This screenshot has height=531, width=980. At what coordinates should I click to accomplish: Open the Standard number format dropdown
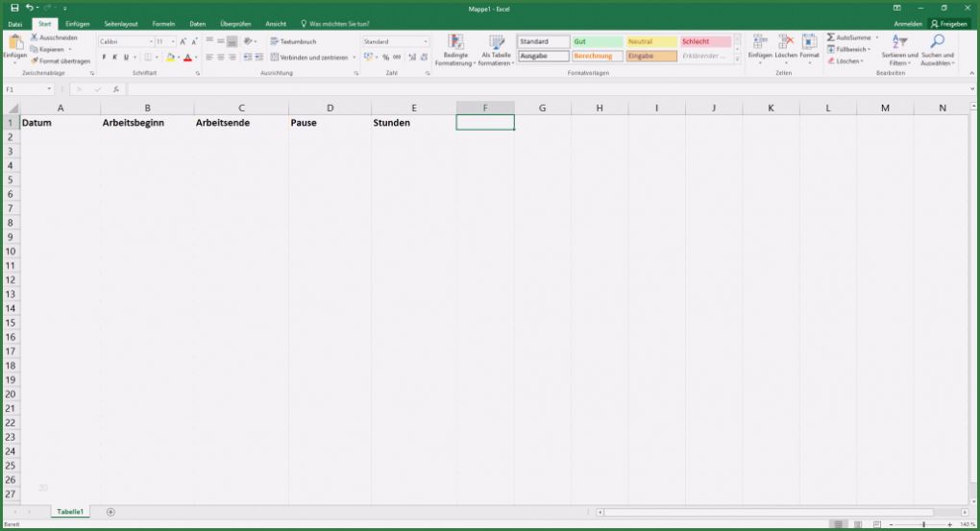pos(426,42)
